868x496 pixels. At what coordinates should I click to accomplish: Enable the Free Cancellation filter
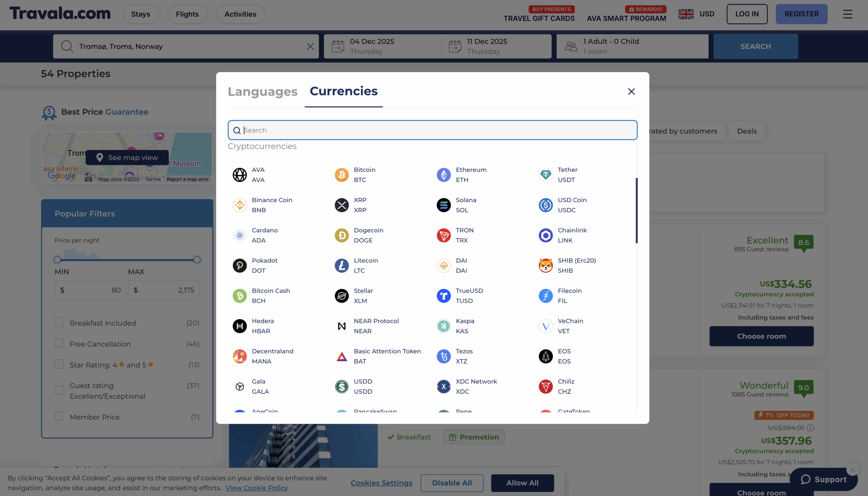tap(59, 343)
